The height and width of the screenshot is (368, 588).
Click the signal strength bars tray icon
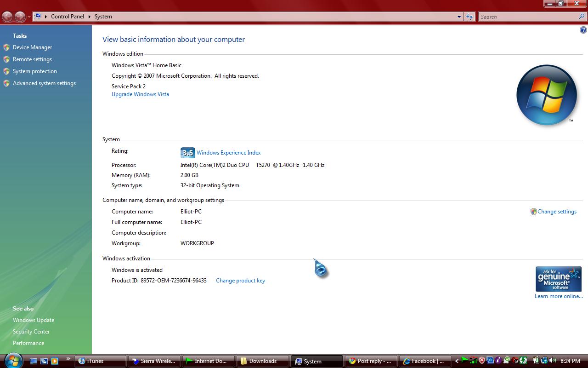pyautogui.click(x=473, y=361)
